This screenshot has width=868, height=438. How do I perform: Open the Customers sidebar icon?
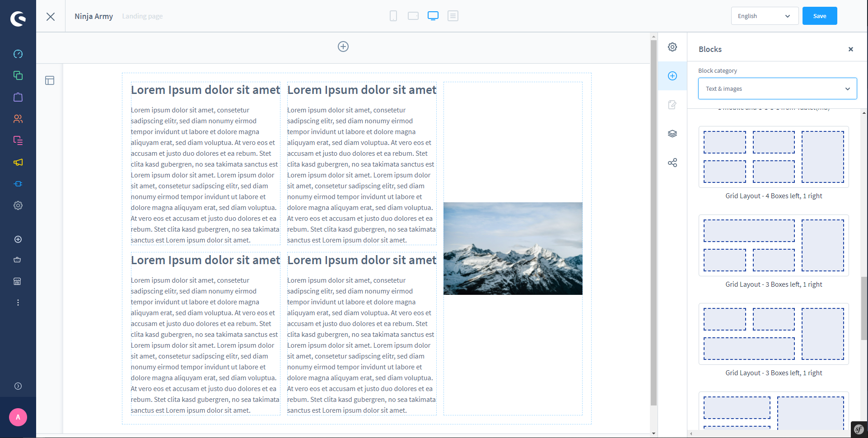click(18, 119)
